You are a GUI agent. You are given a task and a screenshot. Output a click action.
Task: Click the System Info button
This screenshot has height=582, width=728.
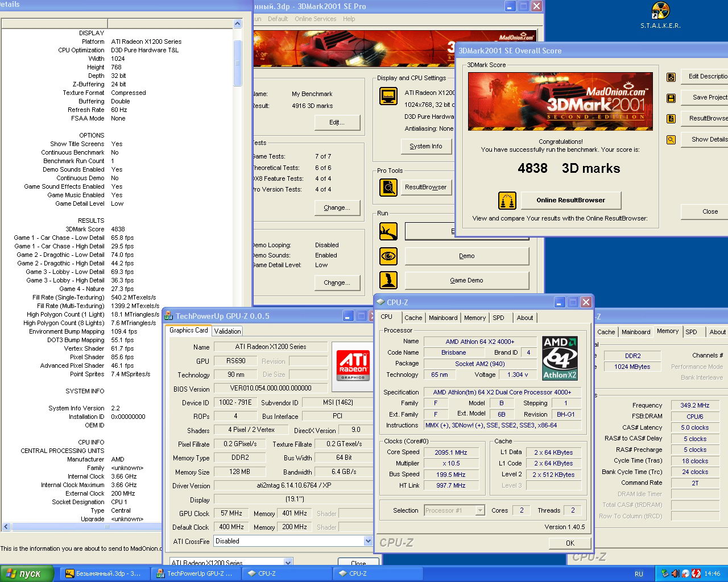(426, 147)
